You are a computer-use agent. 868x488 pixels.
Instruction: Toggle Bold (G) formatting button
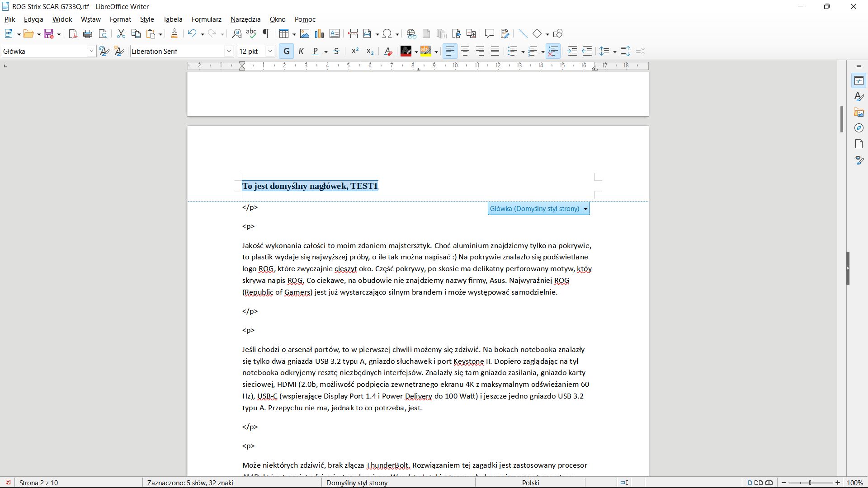pyautogui.click(x=286, y=52)
